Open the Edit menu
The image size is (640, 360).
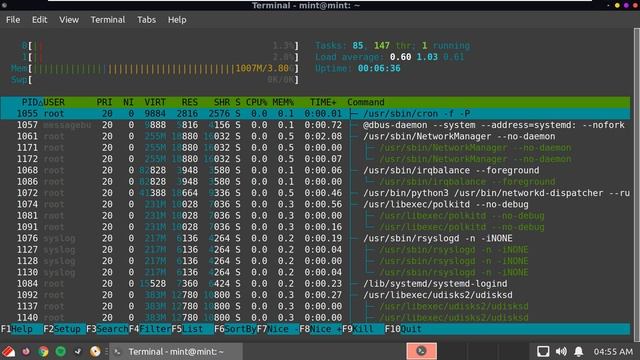click(x=40, y=20)
